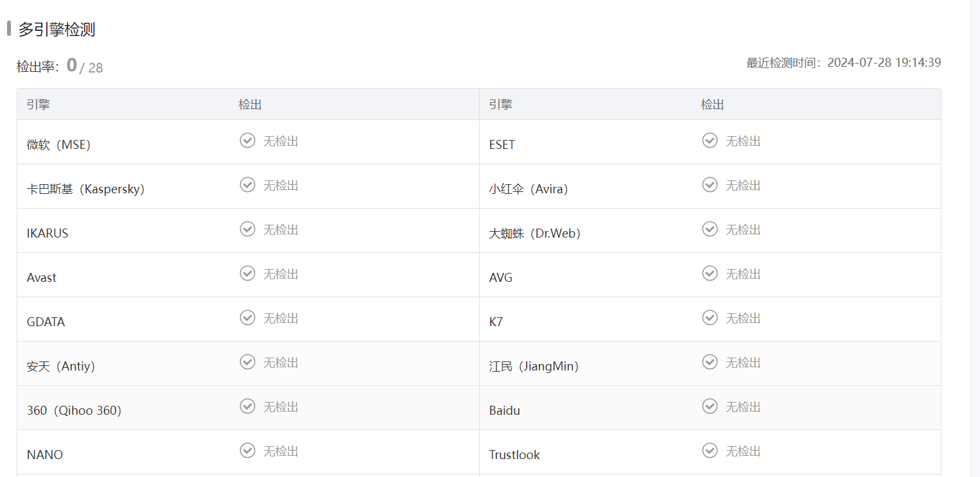Click the check icon in the ESET row
Screen dimensions: 980x477
click(710, 141)
